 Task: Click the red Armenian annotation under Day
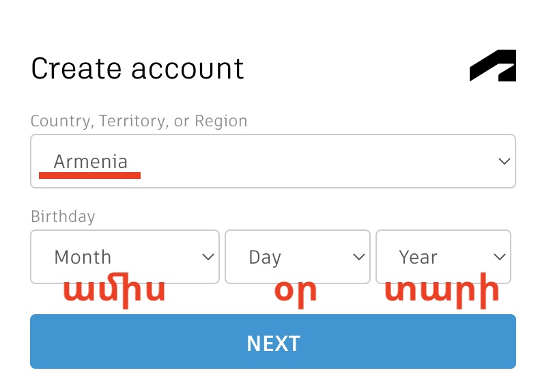[296, 292]
